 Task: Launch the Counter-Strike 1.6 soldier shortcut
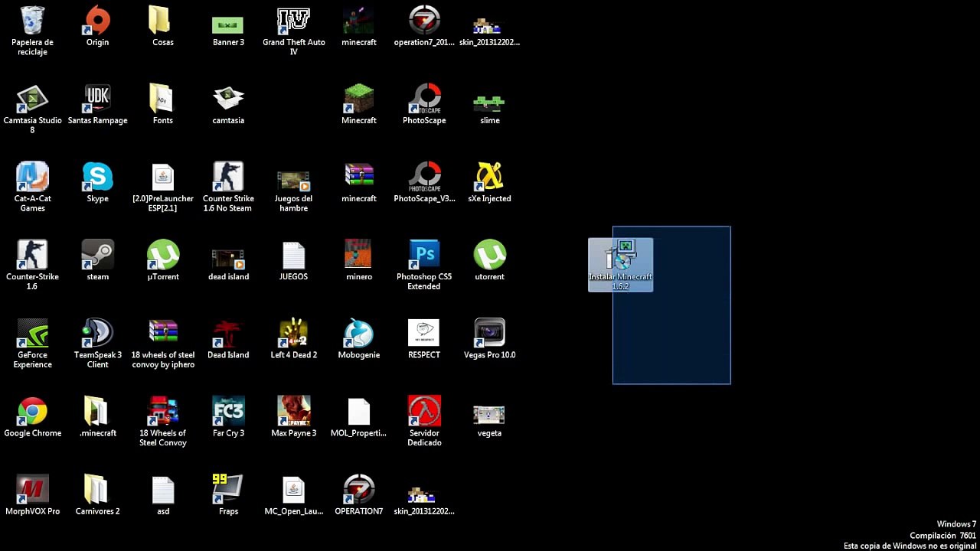coord(32,266)
